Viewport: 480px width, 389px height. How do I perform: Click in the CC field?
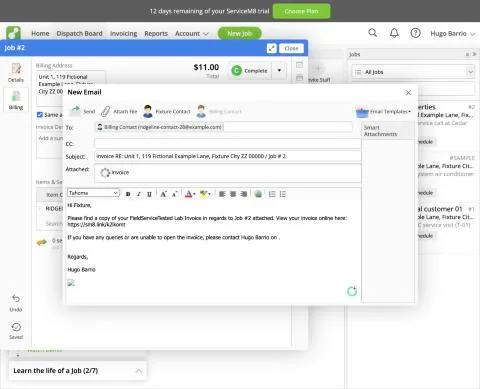tap(228, 144)
